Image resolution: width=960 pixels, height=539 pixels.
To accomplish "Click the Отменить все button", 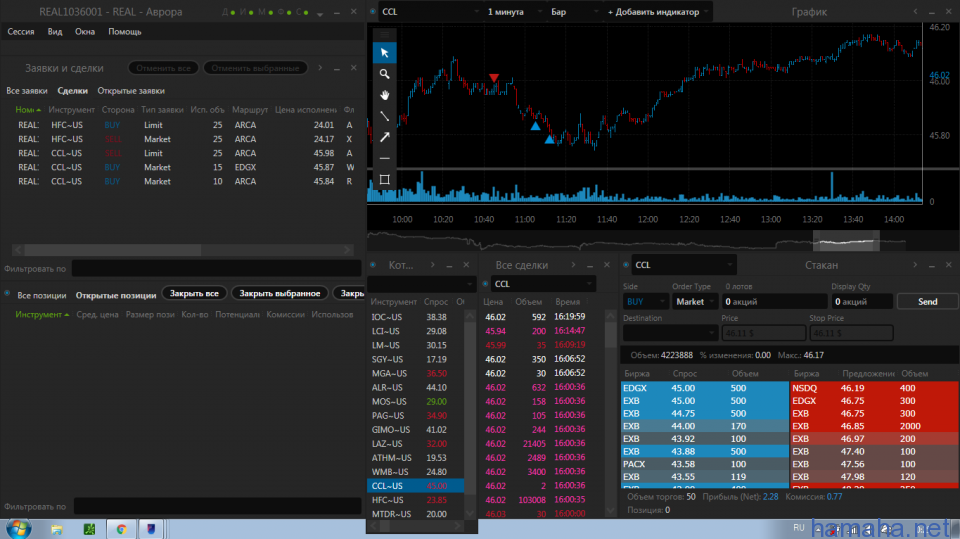I will click(163, 68).
